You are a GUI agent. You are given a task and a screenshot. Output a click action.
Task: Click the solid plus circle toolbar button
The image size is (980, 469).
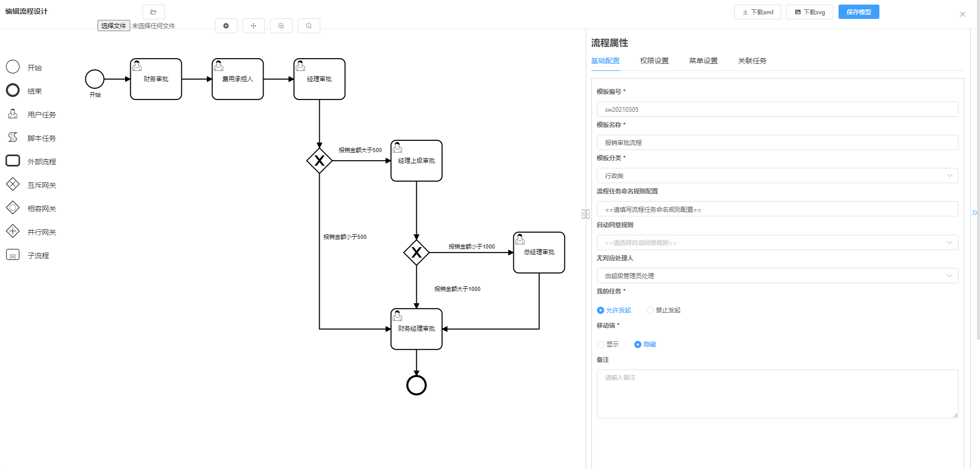[226, 26]
